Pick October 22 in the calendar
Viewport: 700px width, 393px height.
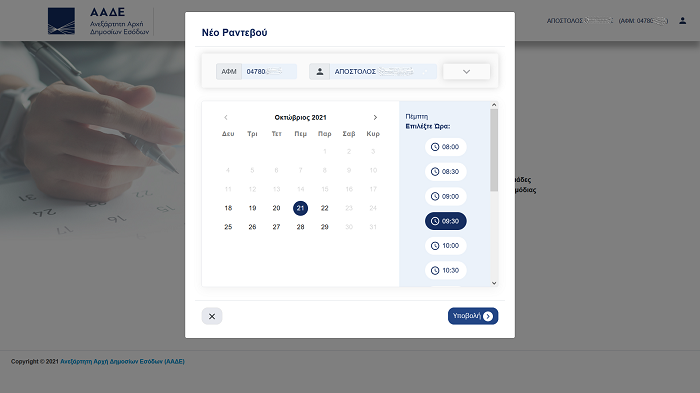click(x=325, y=208)
